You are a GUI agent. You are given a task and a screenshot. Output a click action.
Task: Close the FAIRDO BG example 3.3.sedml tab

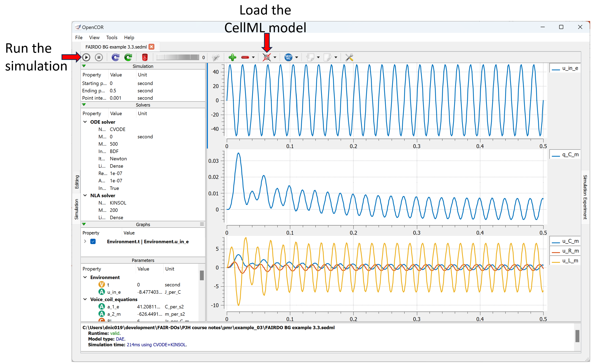tap(151, 47)
